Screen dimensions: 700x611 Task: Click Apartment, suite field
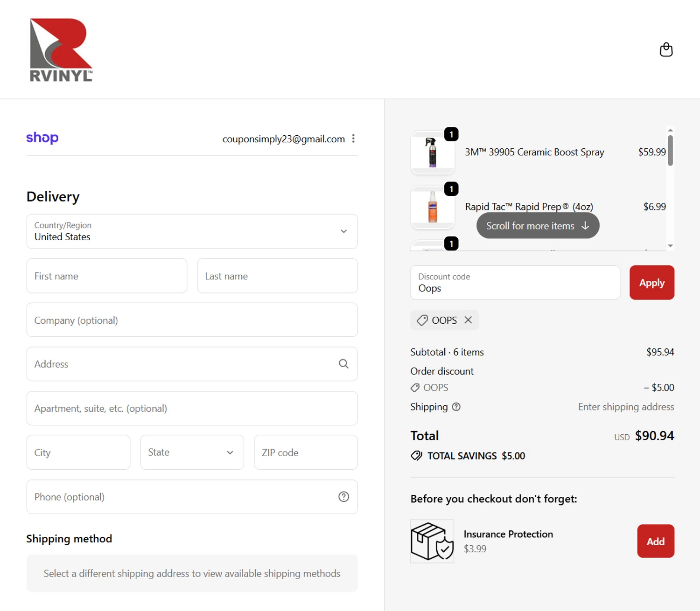click(192, 408)
